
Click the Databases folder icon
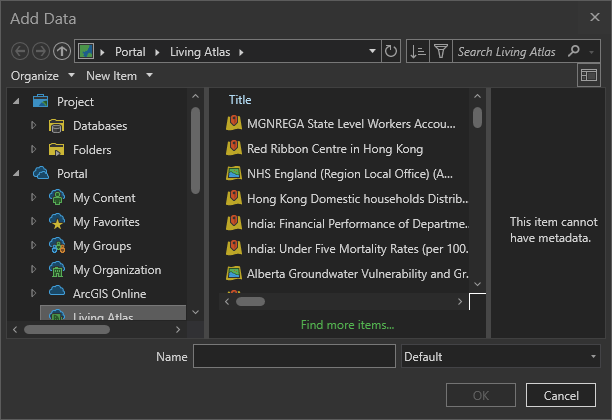(x=57, y=125)
